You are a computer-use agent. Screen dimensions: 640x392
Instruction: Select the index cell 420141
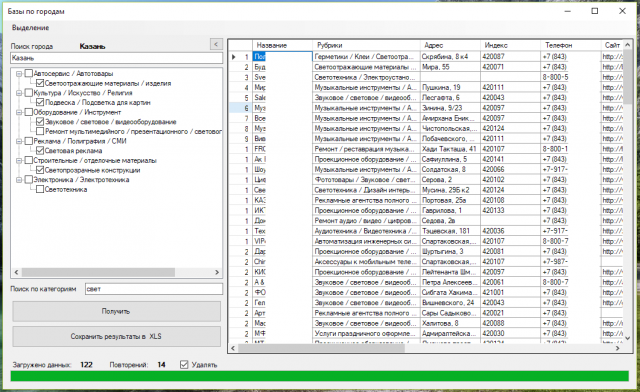pyautogui.click(x=510, y=159)
